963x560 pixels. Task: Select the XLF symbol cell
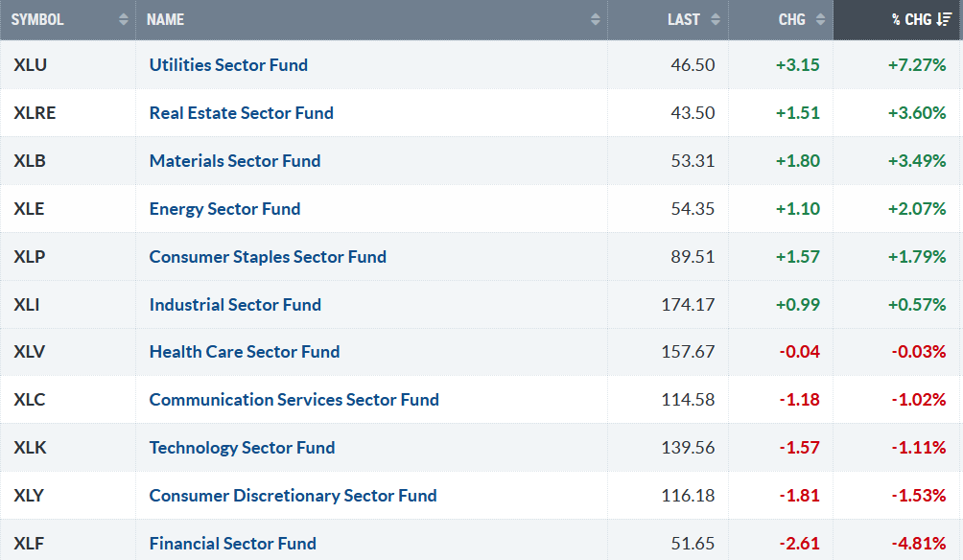[27, 544]
